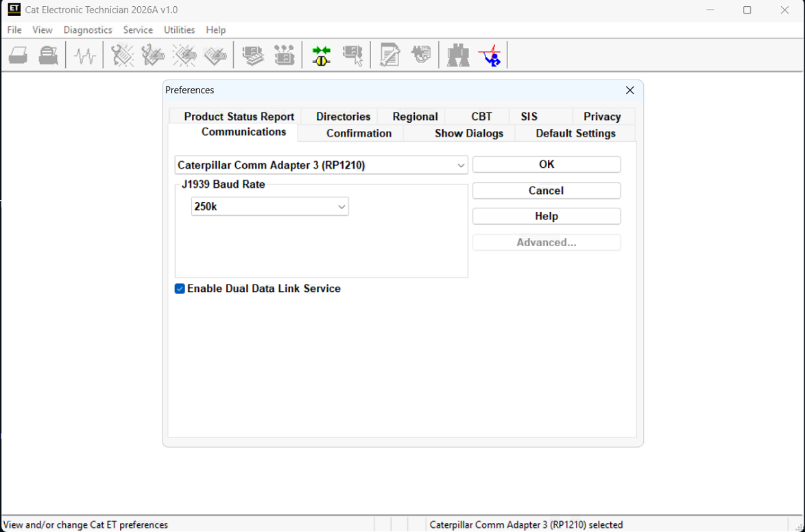The width and height of the screenshot is (805, 532).
Task: Switch to the Regional tab
Action: click(x=414, y=117)
